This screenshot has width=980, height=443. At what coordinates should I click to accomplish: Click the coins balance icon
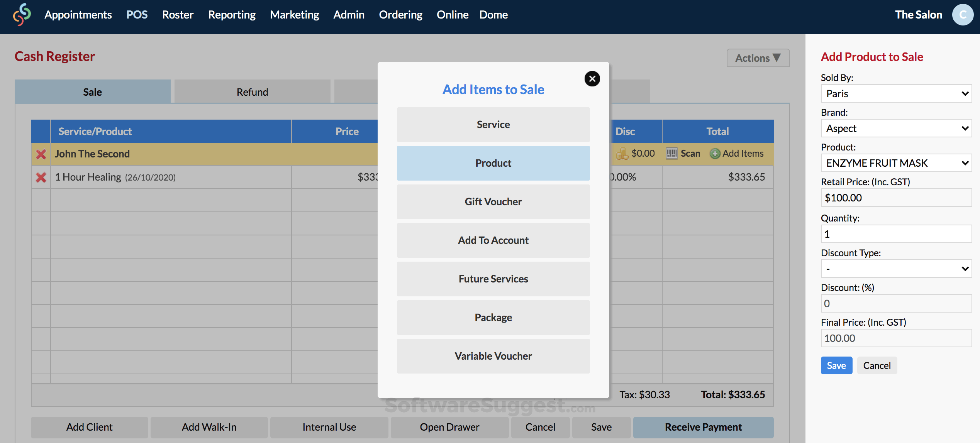click(622, 154)
